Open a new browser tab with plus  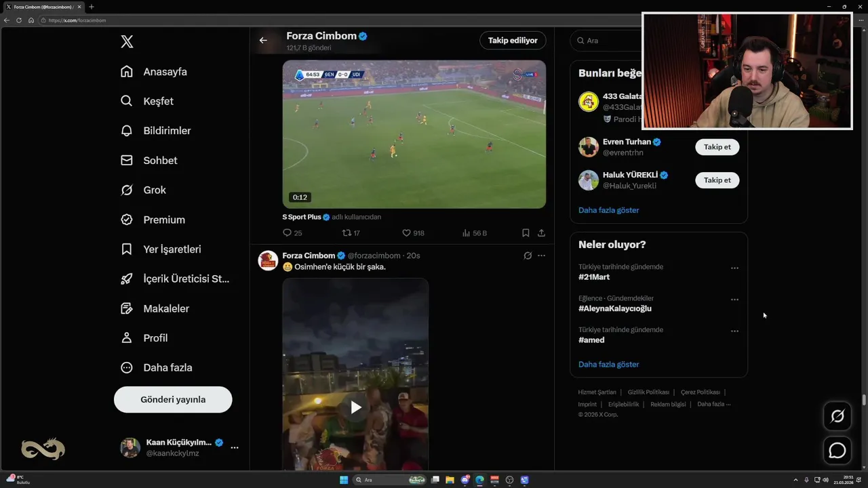point(92,7)
